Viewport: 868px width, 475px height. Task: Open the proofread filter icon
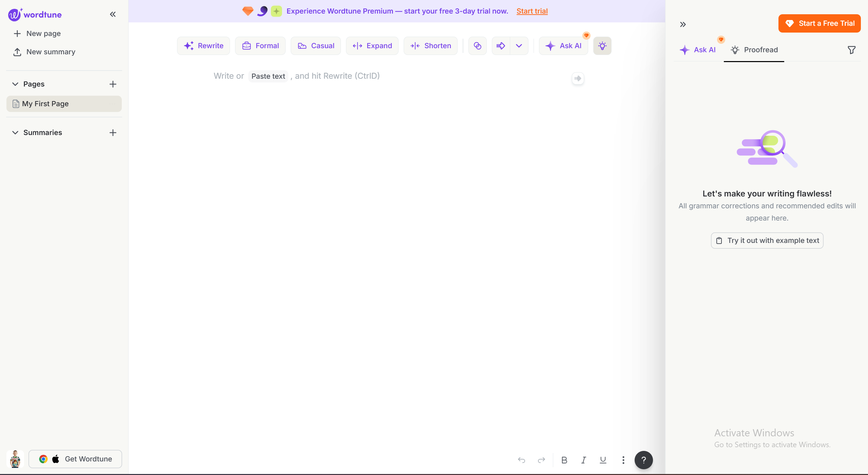tap(851, 50)
